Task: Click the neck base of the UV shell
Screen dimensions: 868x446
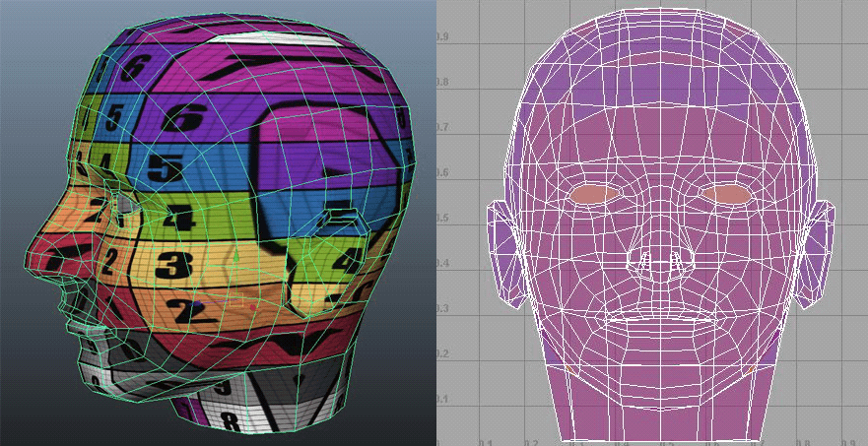Action: pos(662,418)
